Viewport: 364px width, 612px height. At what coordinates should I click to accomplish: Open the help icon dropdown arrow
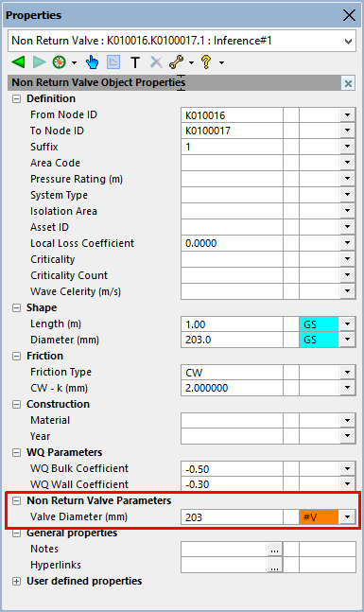coord(221,62)
